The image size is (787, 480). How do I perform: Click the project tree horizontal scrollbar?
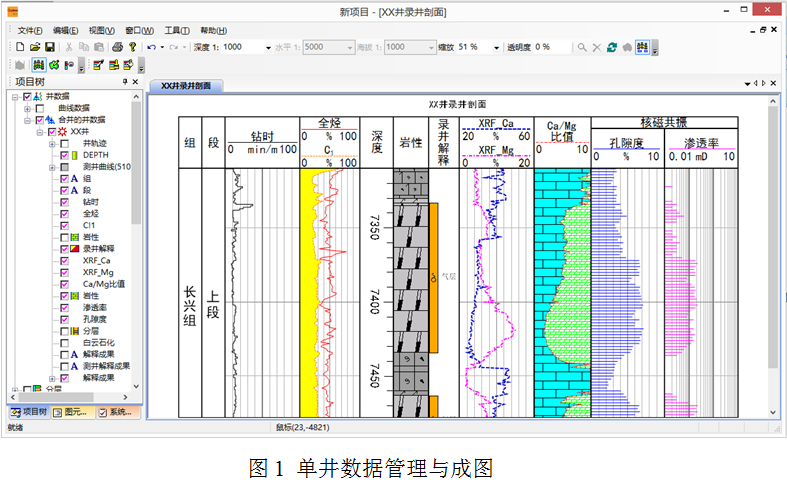pyautogui.click(x=68, y=397)
